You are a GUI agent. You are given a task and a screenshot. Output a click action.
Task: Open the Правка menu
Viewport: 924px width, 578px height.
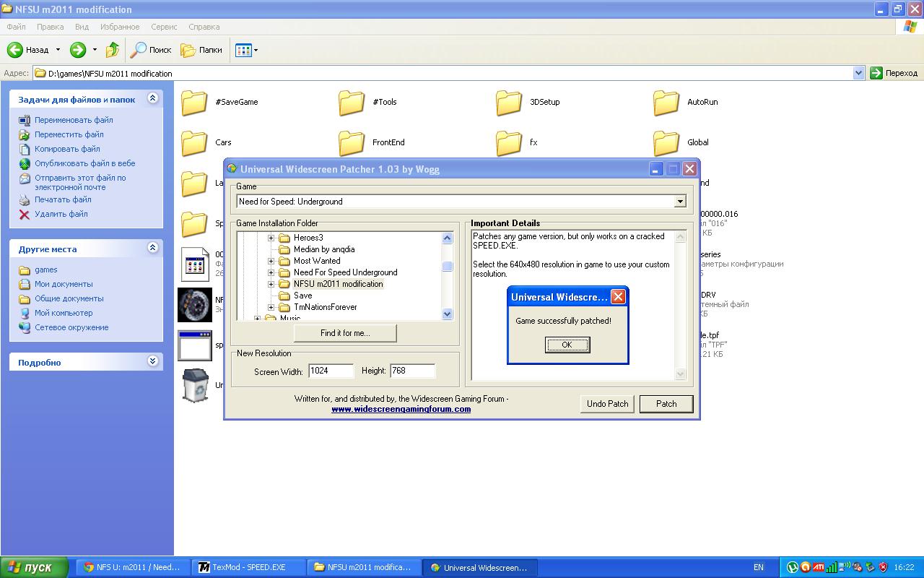click(50, 27)
